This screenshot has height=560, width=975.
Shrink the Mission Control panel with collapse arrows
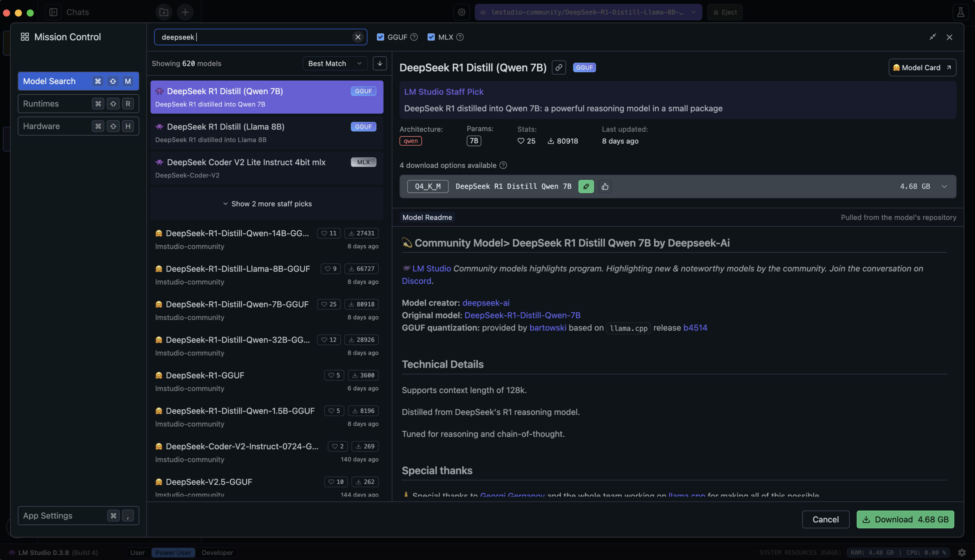[932, 37]
